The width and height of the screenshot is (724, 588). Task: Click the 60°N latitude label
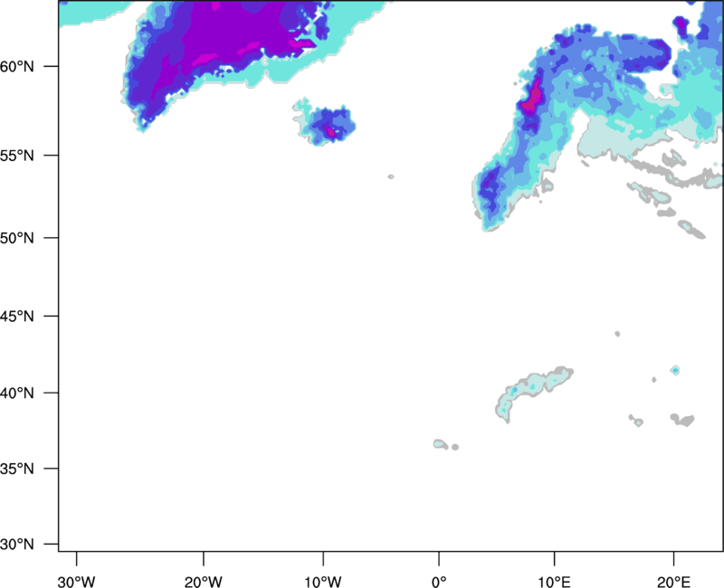(17, 67)
